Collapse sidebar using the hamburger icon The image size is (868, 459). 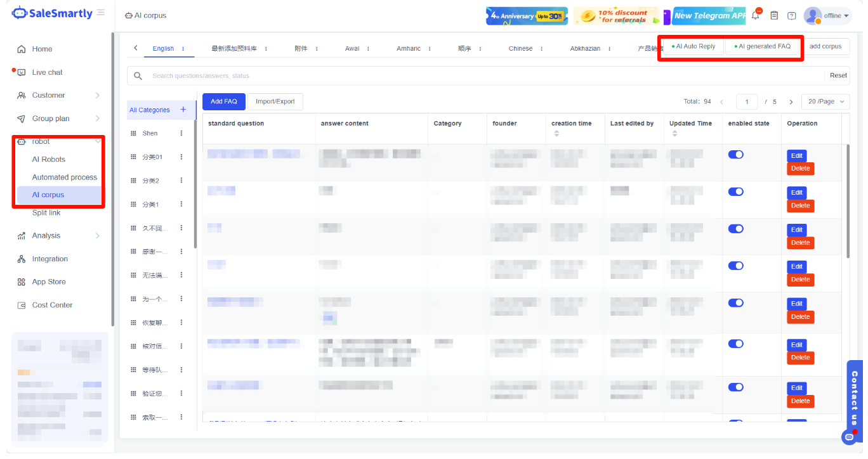[101, 13]
